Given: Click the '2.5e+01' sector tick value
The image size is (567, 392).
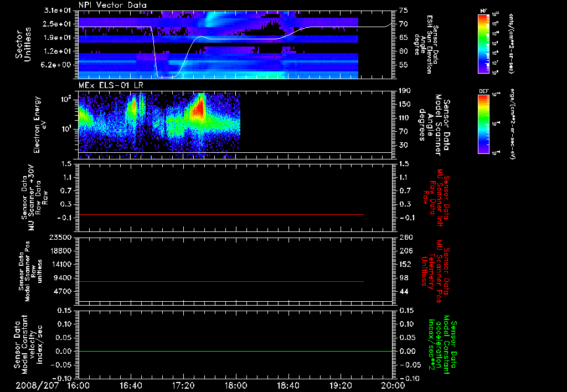Looking at the screenshot, I should (58, 24).
